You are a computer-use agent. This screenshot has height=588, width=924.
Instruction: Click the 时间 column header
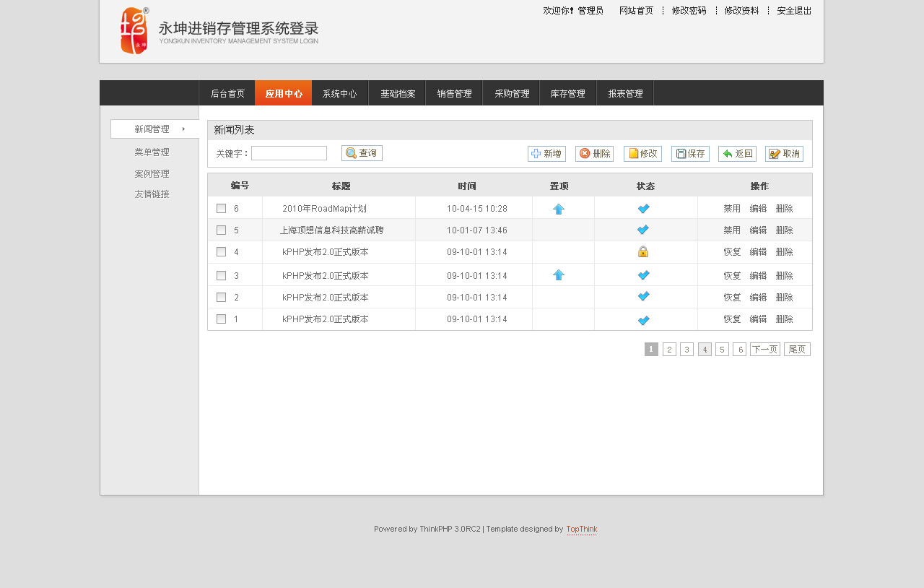coord(467,186)
